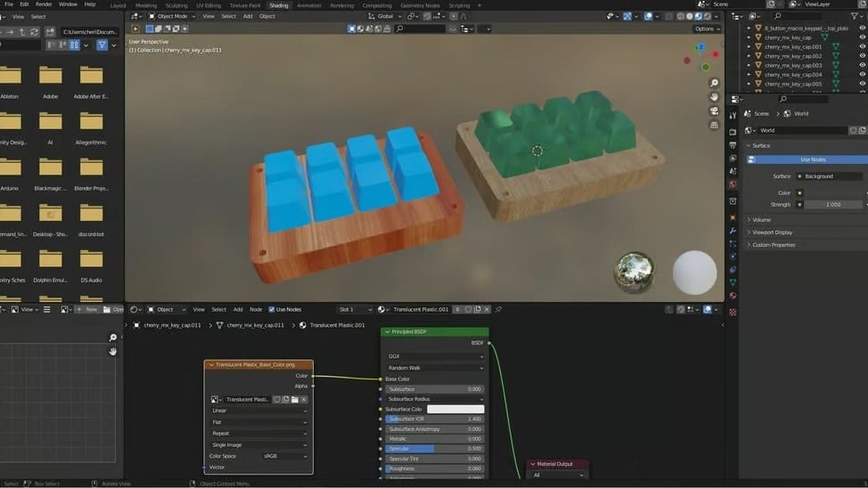Open the Texture properties checker tab

pos(733,312)
